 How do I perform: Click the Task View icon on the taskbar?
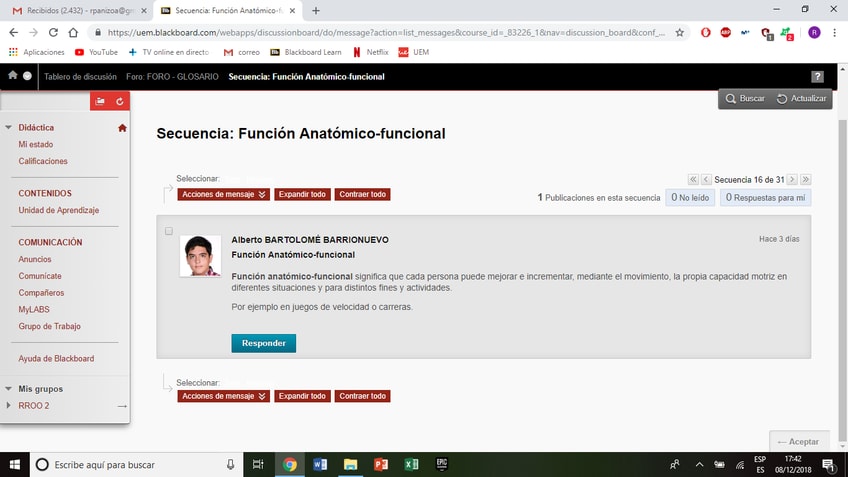tap(259, 465)
